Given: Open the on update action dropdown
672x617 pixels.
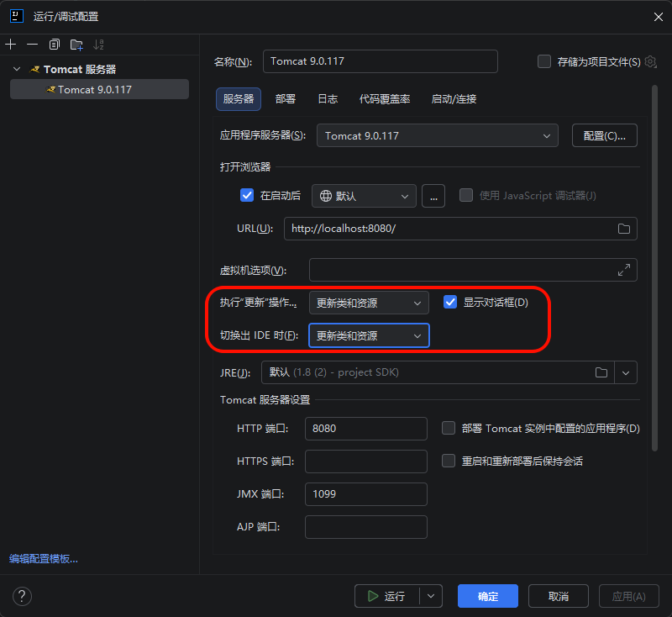Looking at the screenshot, I should point(369,303).
